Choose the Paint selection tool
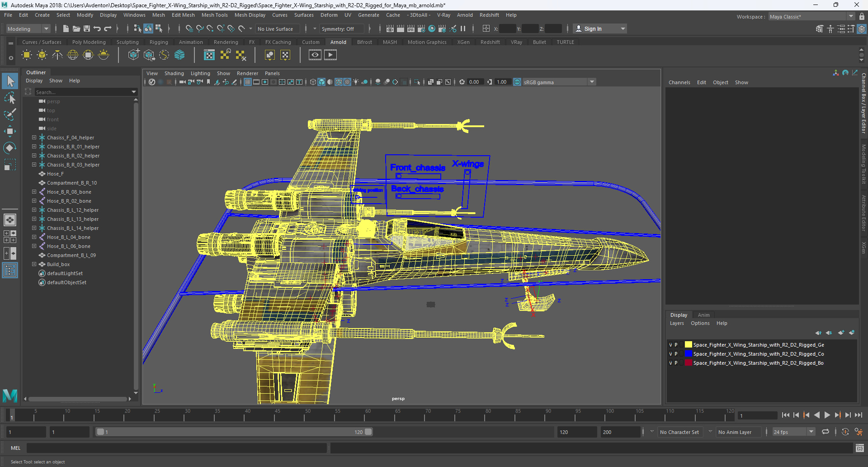868x467 pixels. (x=10, y=114)
